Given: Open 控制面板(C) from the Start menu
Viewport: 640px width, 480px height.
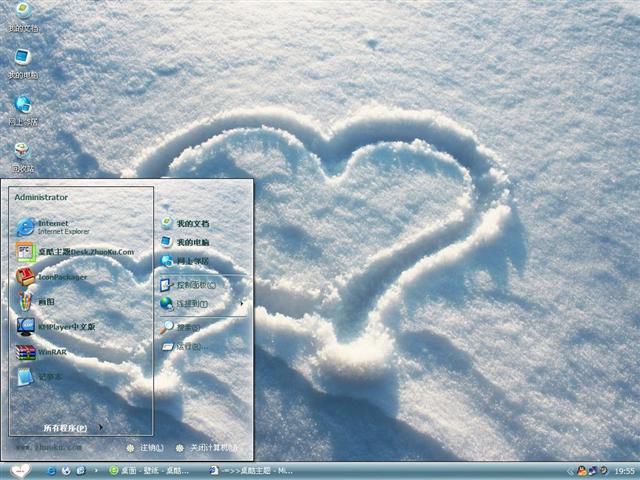Looking at the screenshot, I should [x=195, y=285].
